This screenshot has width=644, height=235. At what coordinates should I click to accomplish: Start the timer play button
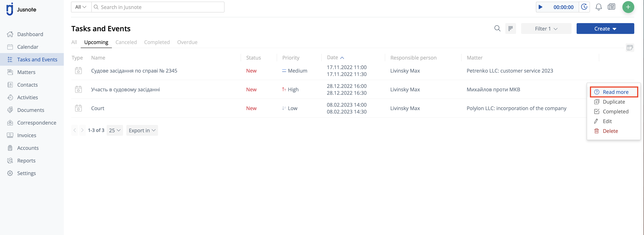(x=541, y=7)
